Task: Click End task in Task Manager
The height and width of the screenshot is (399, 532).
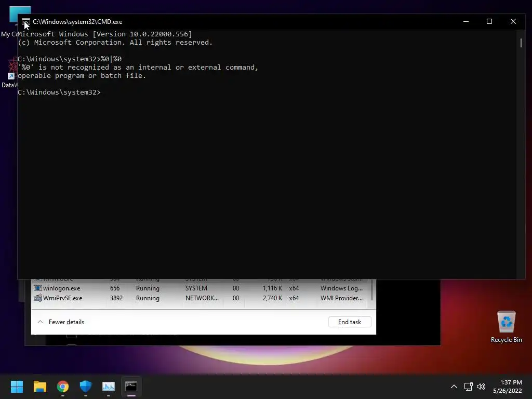Action: (350, 322)
